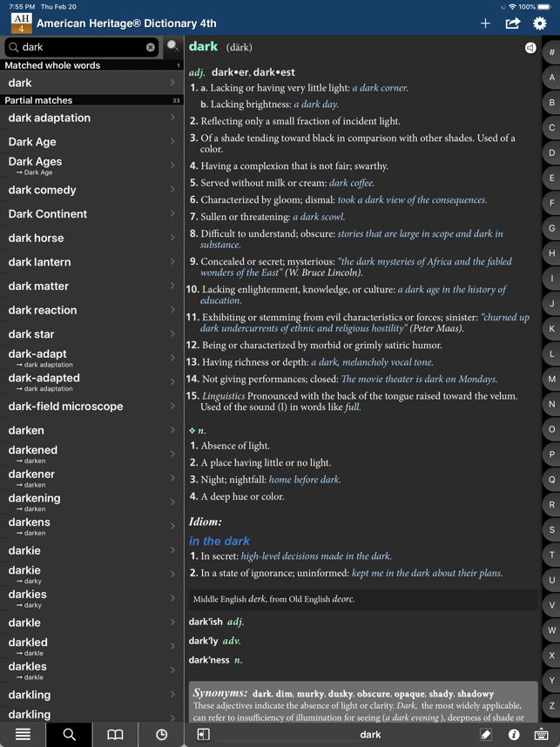The width and height of the screenshot is (560, 747).
Task: Show the info button at bottom
Action: pyautogui.click(x=514, y=734)
